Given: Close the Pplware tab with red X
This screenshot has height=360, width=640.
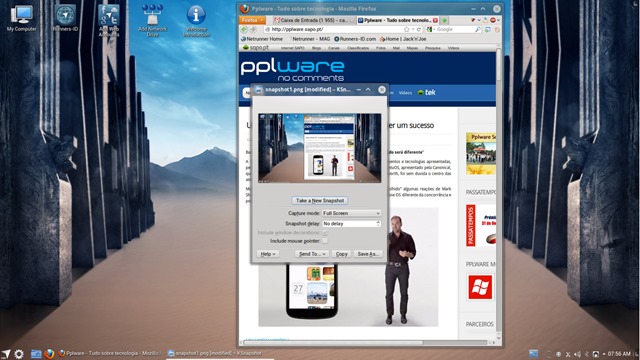Looking at the screenshot, I should pyautogui.click(x=435, y=20).
